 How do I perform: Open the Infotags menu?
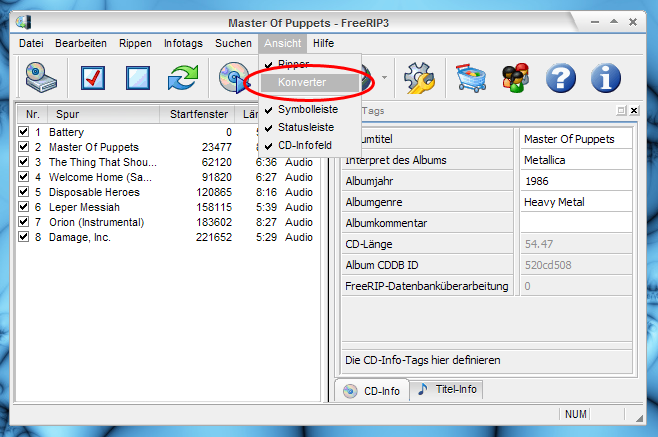(x=183, y=43)
